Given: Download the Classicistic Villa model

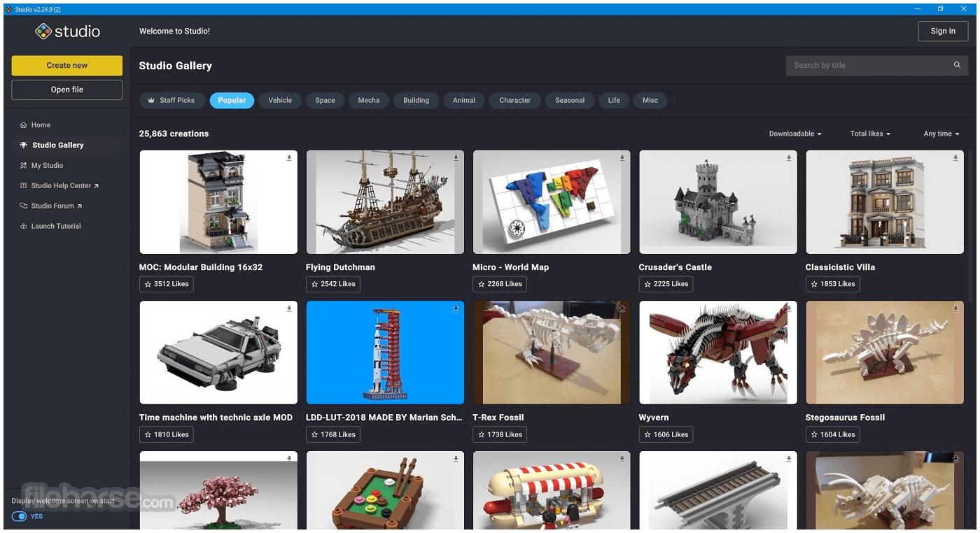Looking at the screenshot, I should point(955,158).
